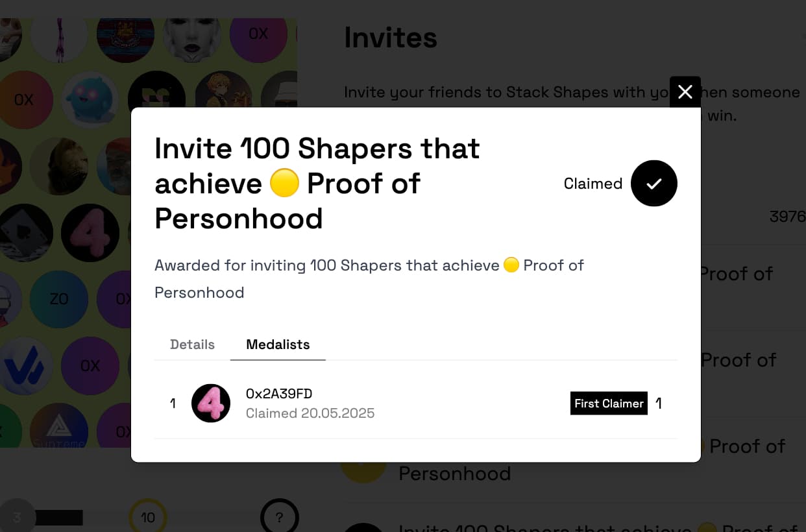Click the black level progress bar
This screenshot has width=806, height=532.
[x=59, y=517]
